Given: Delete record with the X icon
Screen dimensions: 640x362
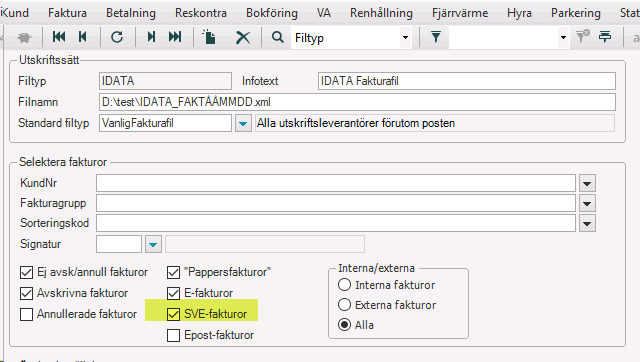Looking at the screenshot, I should coord(243,38).
